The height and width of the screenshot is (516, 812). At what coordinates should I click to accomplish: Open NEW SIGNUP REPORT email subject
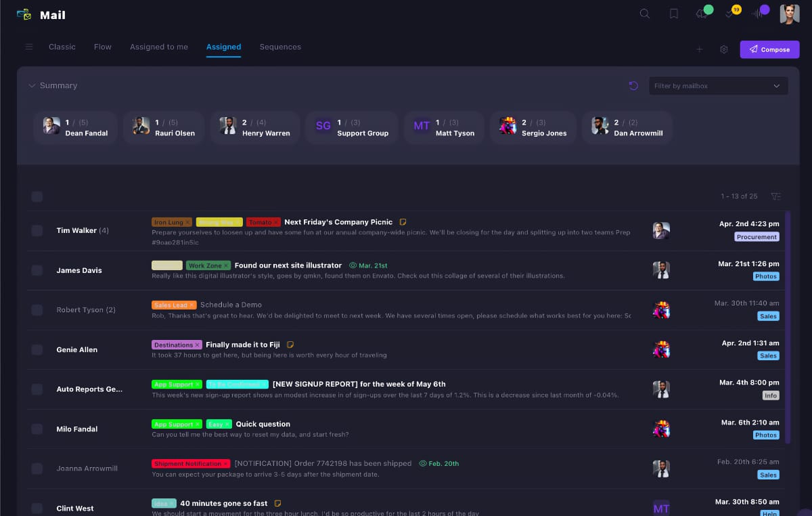359,384
